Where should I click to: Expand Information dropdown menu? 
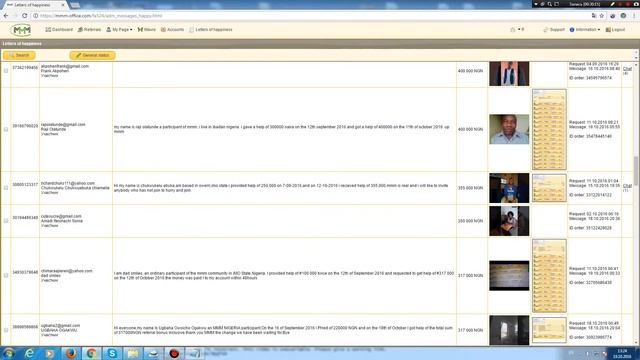585,29
